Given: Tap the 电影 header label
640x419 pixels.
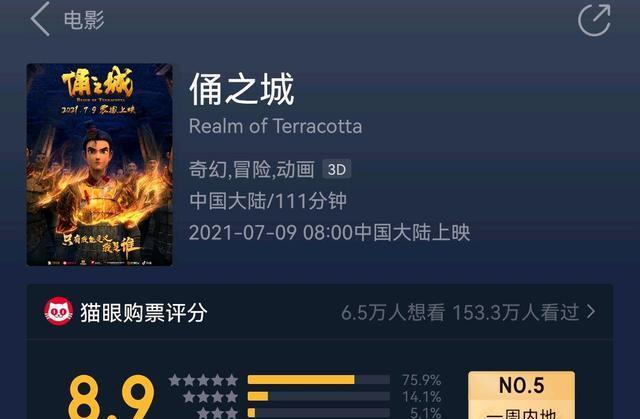Looking at the screenshot, I should [x=84, y=20].
